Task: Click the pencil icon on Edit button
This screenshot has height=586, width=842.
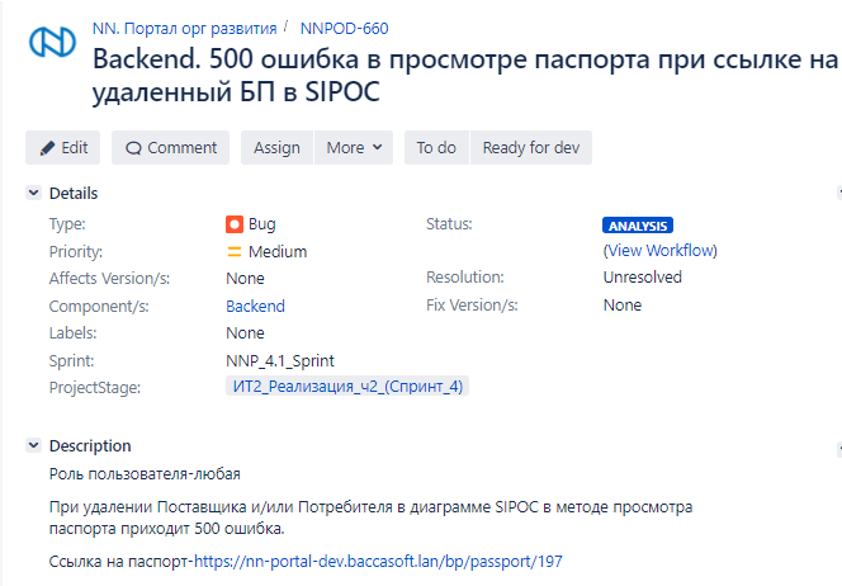Action: point(47,148)
